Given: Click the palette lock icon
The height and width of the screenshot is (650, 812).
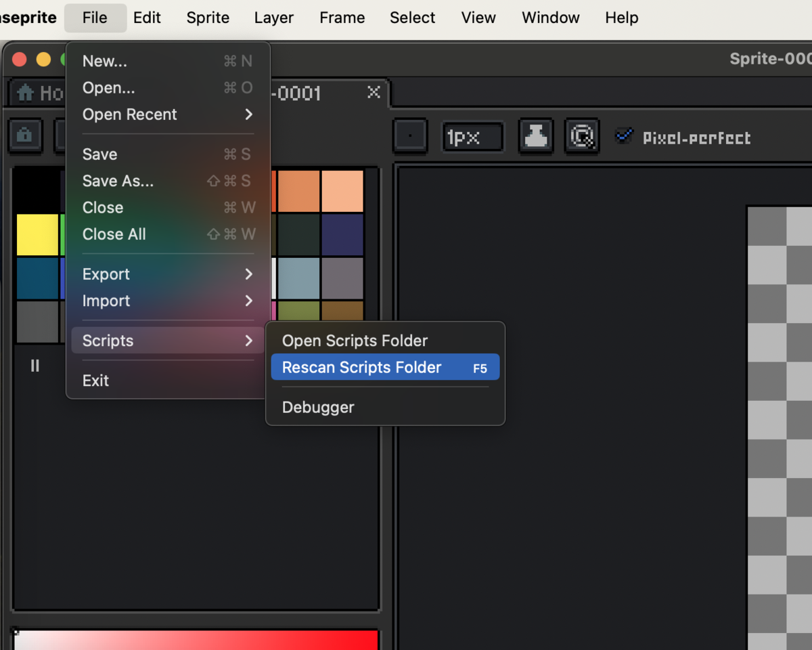Looking at the screenshot, I should click(x=25, y=136).
